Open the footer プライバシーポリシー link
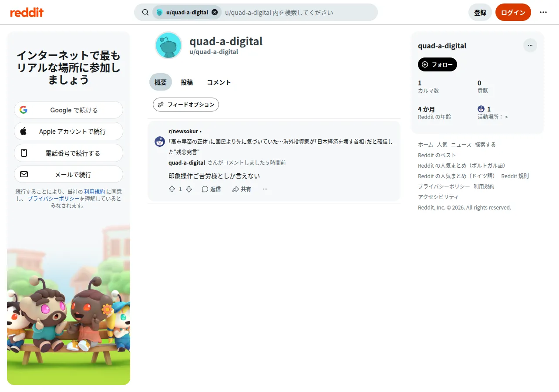559x392 pixels. (444, 186)
